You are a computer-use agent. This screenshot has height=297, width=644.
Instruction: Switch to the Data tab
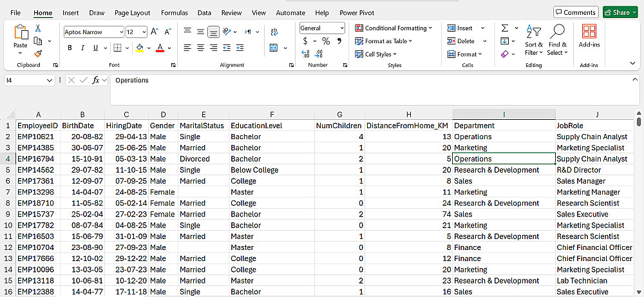click(x=205, y=13)
